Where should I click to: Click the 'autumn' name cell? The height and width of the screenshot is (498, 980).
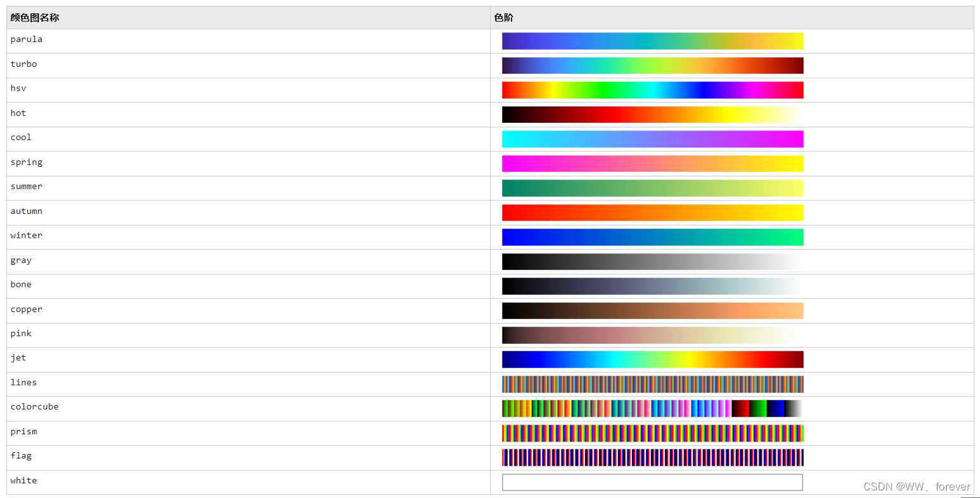tap(248, 213)
